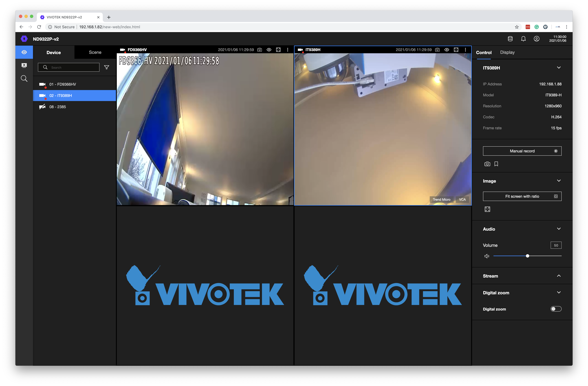Fullscreen the FD9366HV tile
This screenshot has width=588, height=386.
click(x=278, y=50)
